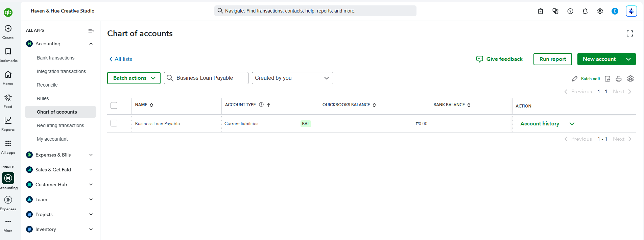Open the Help question mark icon
The height and width of the screenshot is (240, 644).
point(570,11)
